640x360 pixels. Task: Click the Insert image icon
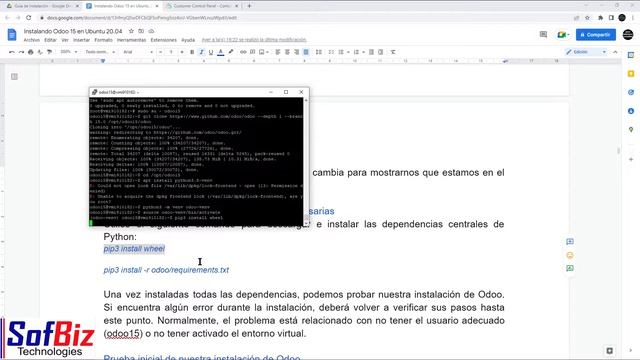262,52
